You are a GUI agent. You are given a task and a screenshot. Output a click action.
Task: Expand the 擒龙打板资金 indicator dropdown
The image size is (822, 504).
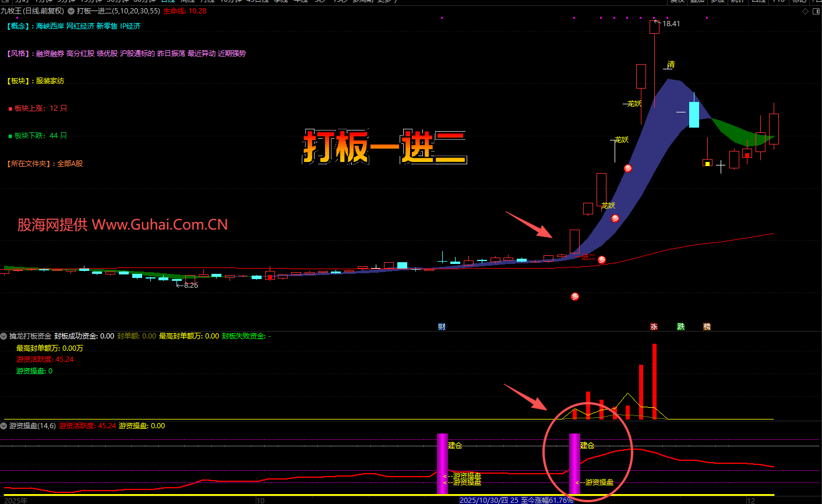tap(4, 336)
